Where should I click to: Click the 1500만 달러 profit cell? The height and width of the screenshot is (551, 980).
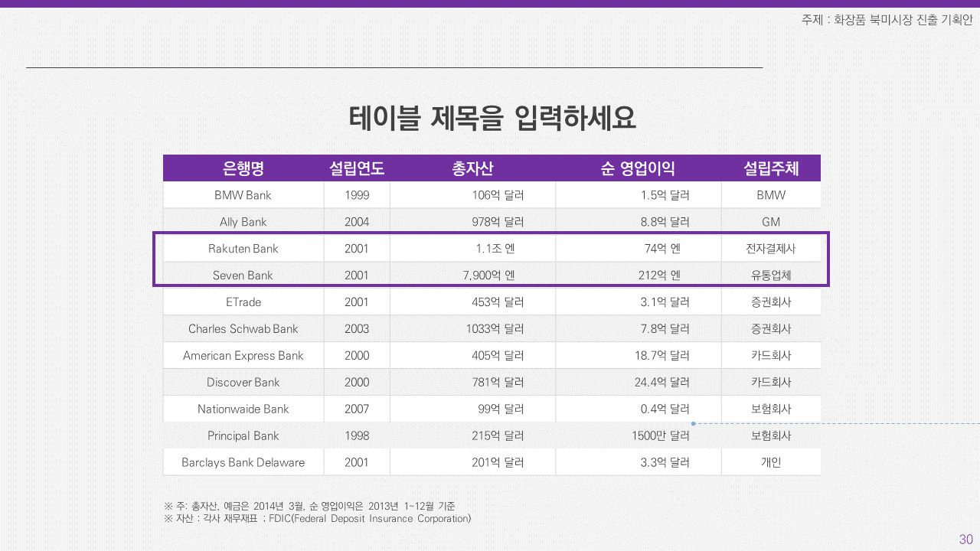tap(639, 436)
